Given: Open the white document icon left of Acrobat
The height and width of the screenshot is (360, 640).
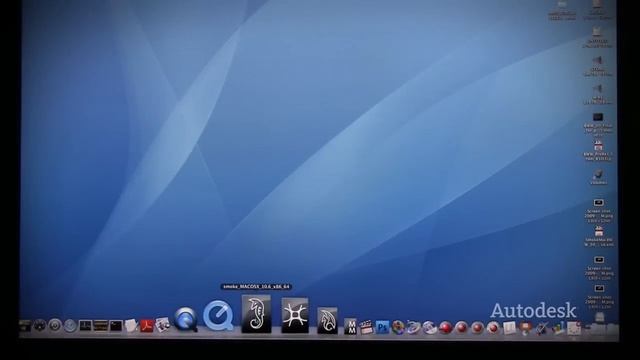Looking at the screenshot, I should tap(131, 326).
